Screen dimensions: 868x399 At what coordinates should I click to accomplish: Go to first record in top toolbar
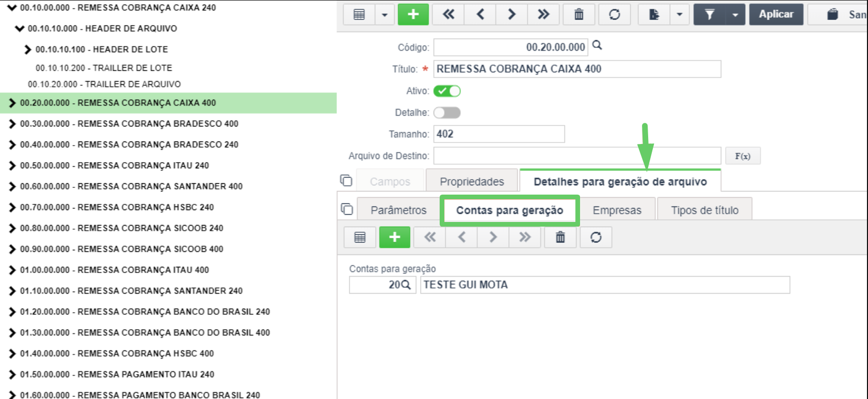pyautogui.click(x=448, y=14)
